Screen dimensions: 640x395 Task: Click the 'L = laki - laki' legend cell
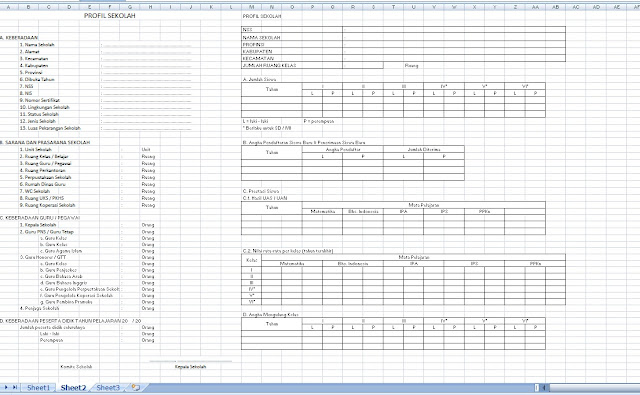(256, 121)
